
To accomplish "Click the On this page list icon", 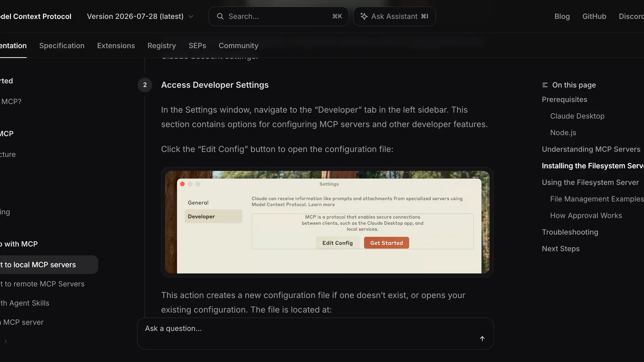I will pos(545,85).
